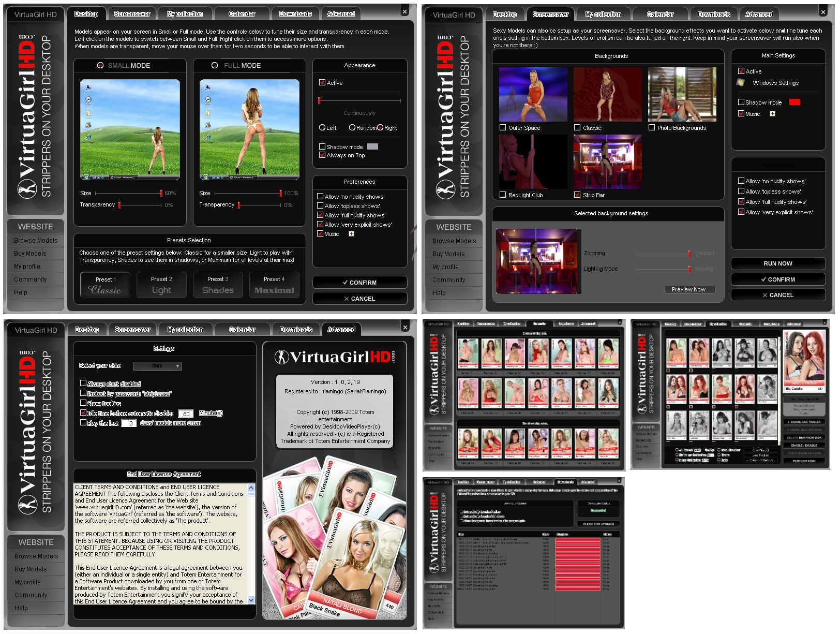
Task: Choose Preset 2 Light
Action: point(161,285)
